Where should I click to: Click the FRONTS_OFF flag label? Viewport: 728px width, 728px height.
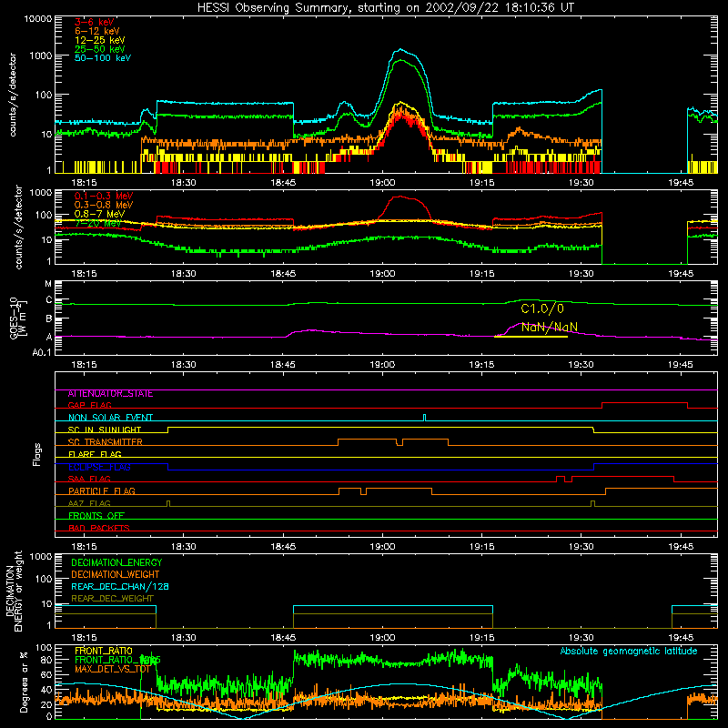(x=96, y=516)
